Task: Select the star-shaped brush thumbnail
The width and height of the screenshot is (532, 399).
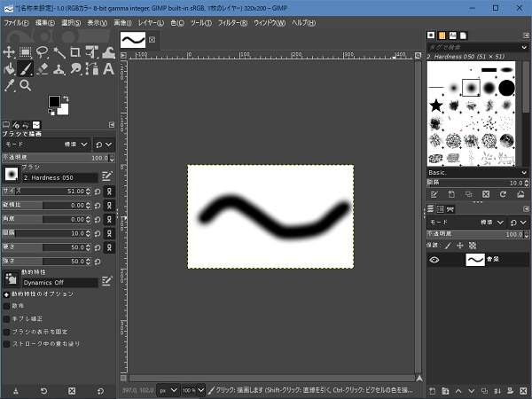Action: [436, 106]
